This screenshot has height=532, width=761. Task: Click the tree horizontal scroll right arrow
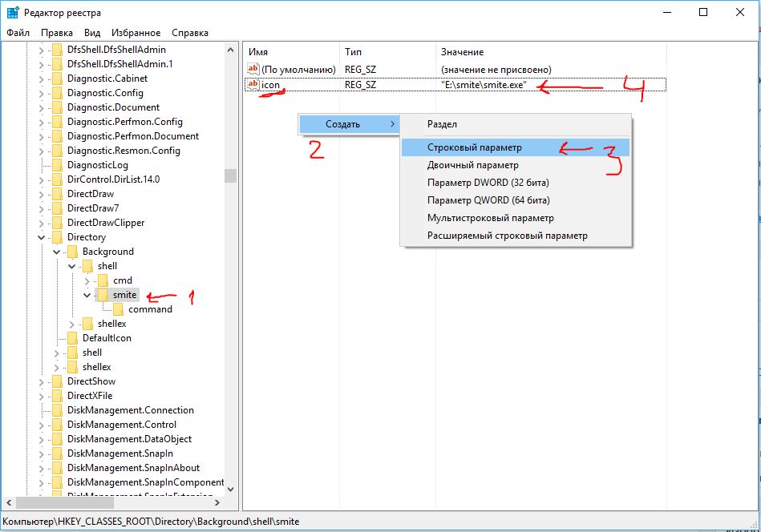tap(217, 503)
